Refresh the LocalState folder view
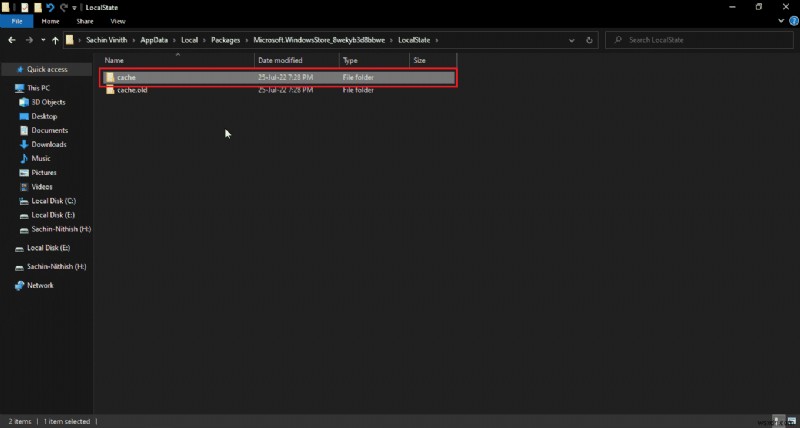This screenshot has width=800, height=428. click(589, 40)
